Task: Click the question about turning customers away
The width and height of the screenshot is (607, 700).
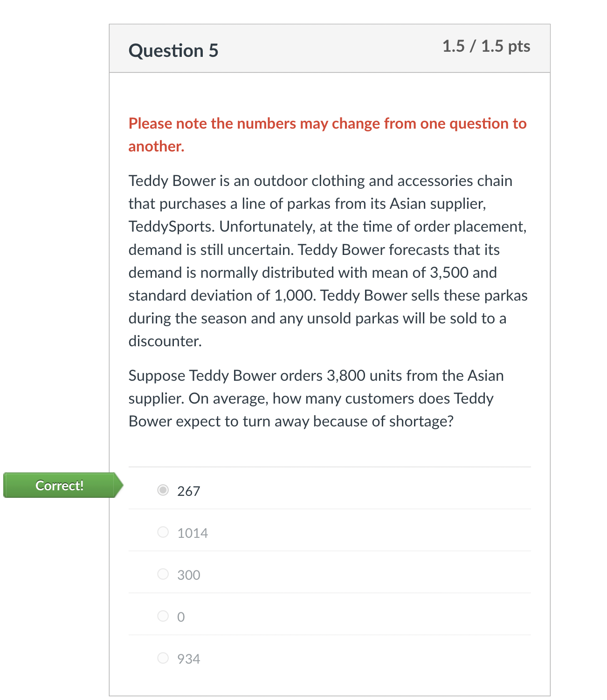Action: coord(316,398)
